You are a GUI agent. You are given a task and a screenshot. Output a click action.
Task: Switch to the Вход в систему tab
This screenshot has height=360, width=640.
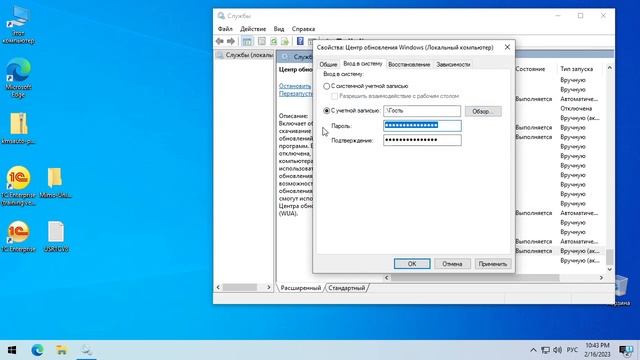point(363,64)
